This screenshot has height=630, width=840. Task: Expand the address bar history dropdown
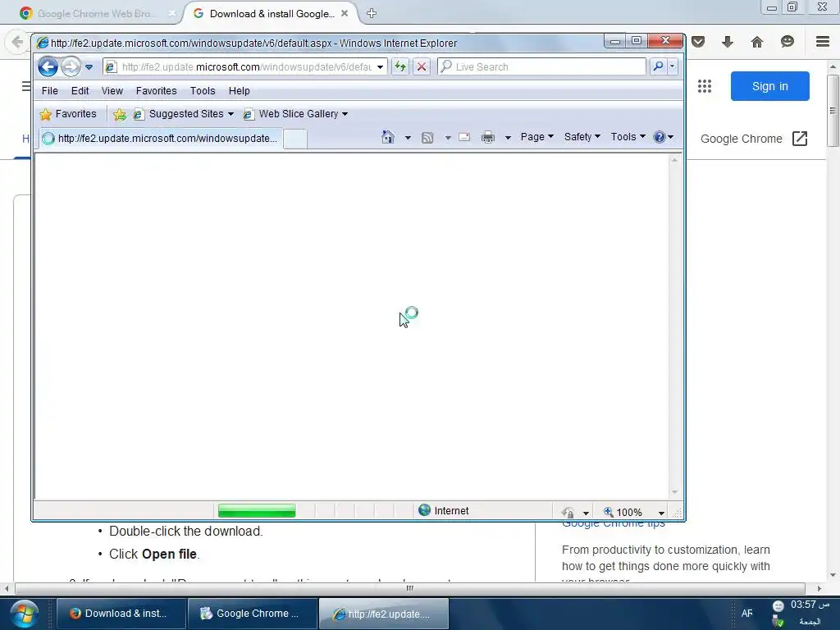tap(380, 67)
